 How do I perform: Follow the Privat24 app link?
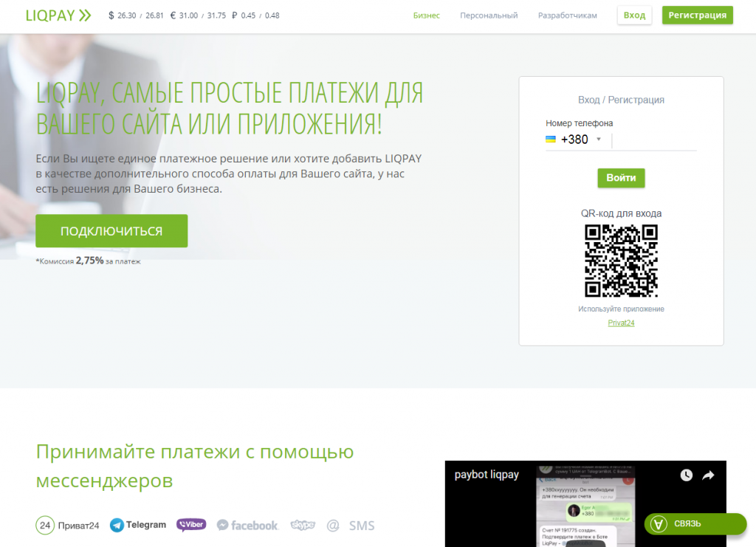[621, 323]
